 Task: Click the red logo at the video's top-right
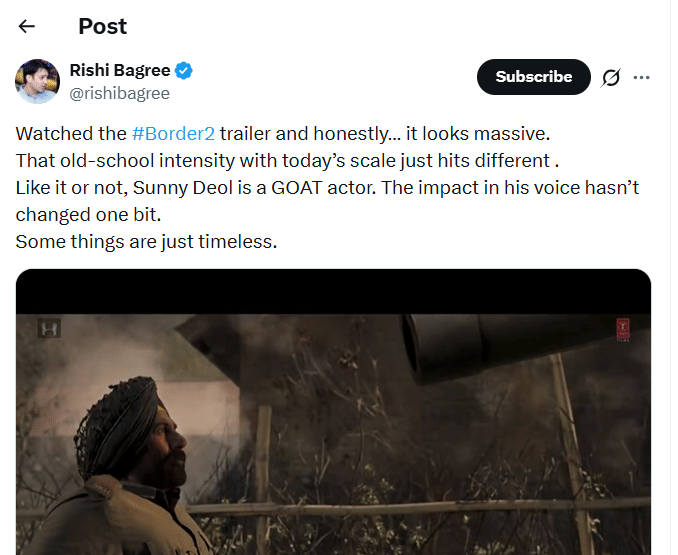click(622, 327)
